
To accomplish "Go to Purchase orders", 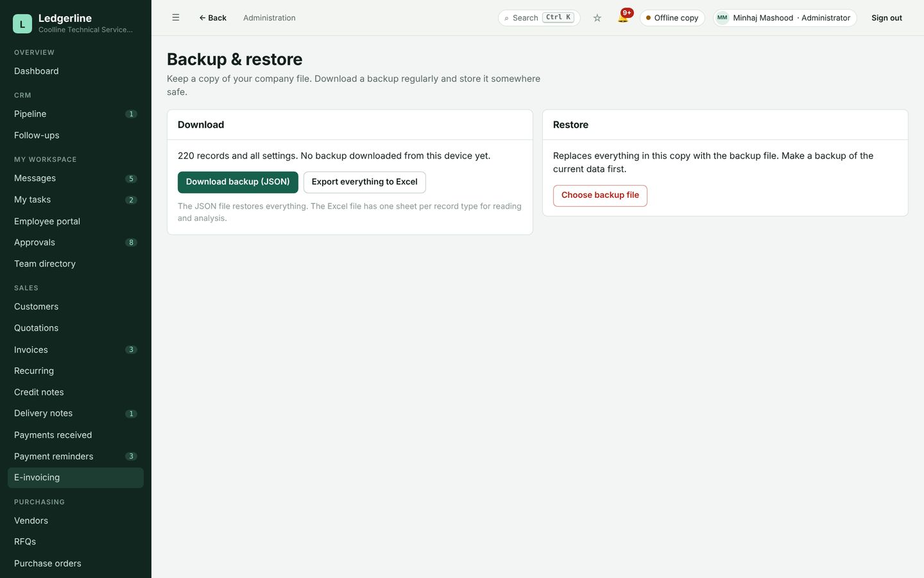I will pos(76,564).
